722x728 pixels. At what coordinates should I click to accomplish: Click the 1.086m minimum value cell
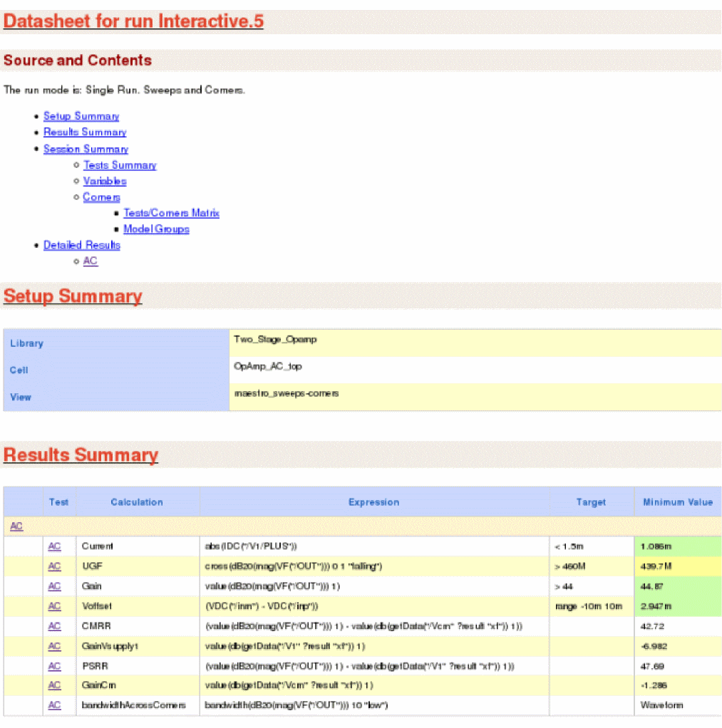click(678, 546)
